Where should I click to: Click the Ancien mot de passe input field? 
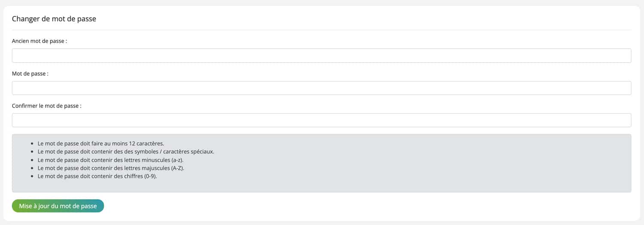tap(322, 55)
